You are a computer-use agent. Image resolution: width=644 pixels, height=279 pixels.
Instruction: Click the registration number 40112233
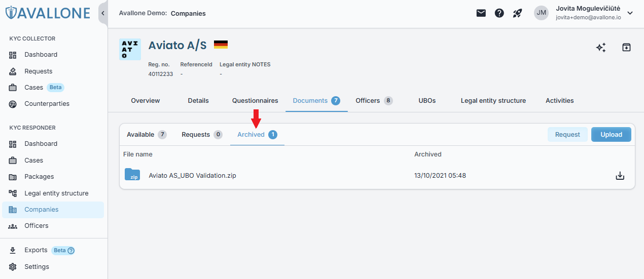pos(160,74)
